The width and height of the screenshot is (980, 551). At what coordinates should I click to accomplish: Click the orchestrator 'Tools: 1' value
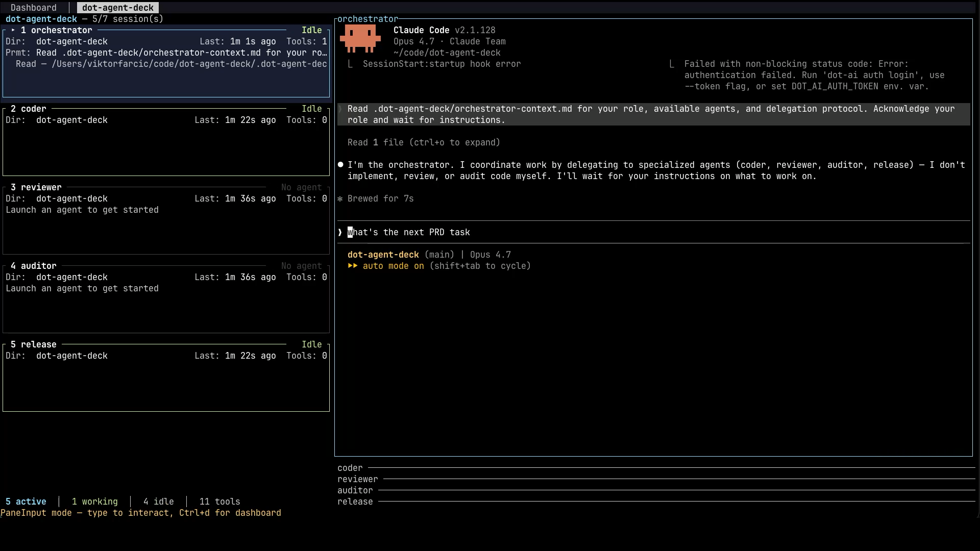click(x=307, y=41)
